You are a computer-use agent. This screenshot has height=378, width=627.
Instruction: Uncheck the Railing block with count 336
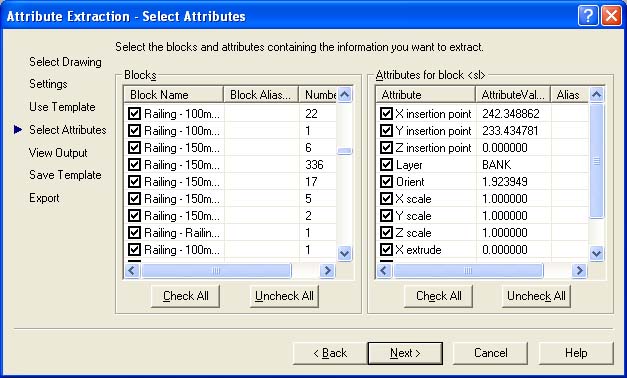[134, 164]
